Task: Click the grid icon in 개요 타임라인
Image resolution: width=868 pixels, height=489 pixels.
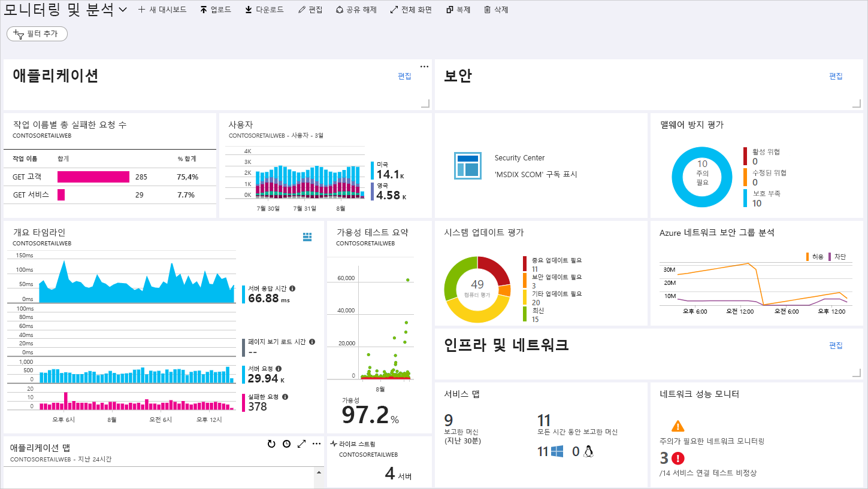Action: coord(307,237)
